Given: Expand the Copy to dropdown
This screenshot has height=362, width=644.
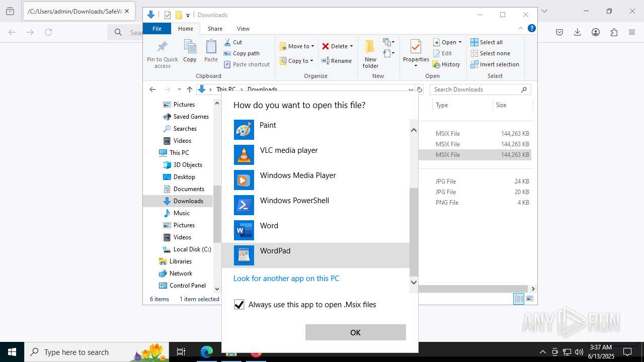Looking at the screenshot, I should pyautogui.click(x=311, y=61).
